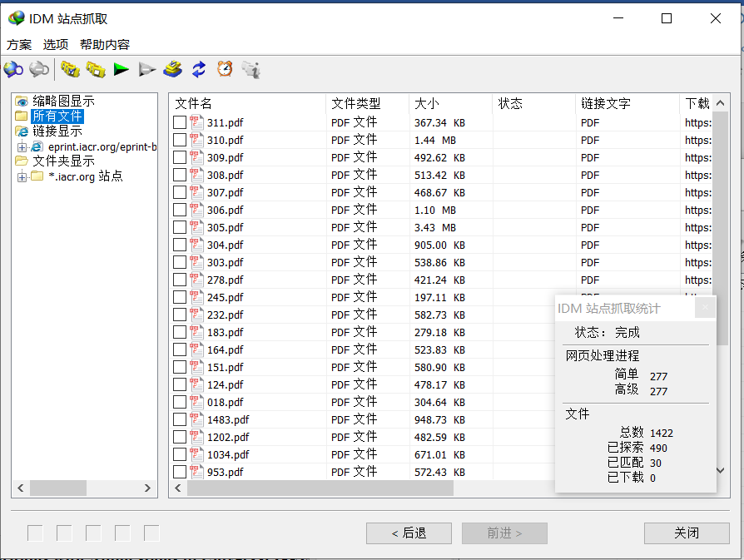This screenshot has width=744, height=560.
Task: Start downloading with the green play arrow
Action: (x=122, y=70)
